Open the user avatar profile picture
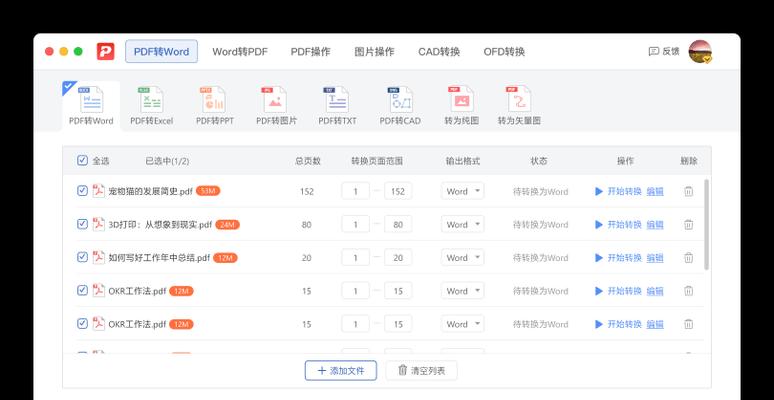 [x=700, y=51]
